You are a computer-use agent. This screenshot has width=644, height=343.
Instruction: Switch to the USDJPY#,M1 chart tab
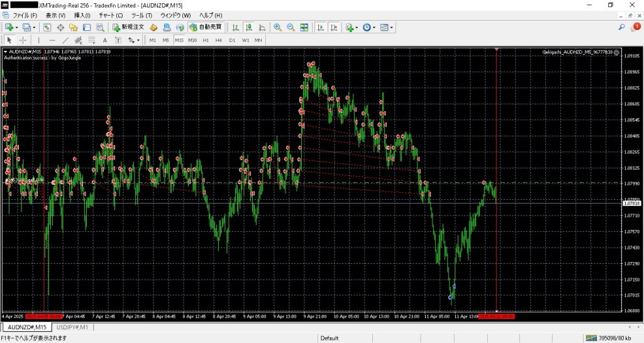tap(73, 327)
